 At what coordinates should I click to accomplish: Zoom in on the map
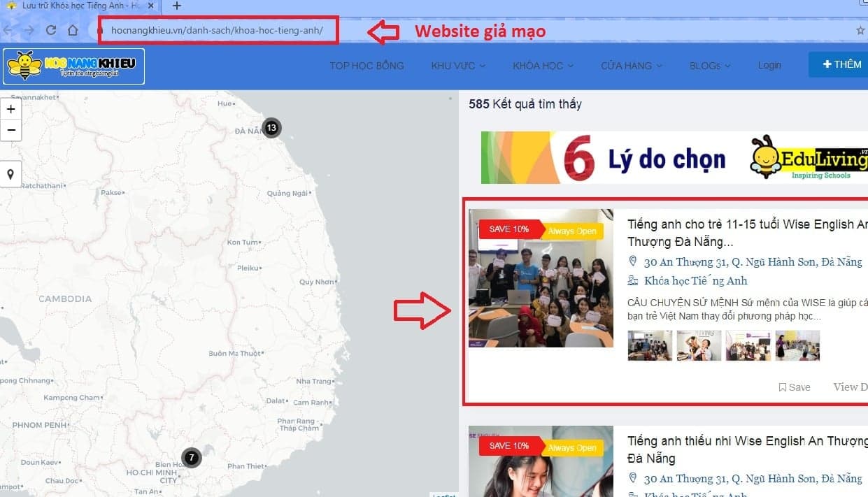coord(10,110)
